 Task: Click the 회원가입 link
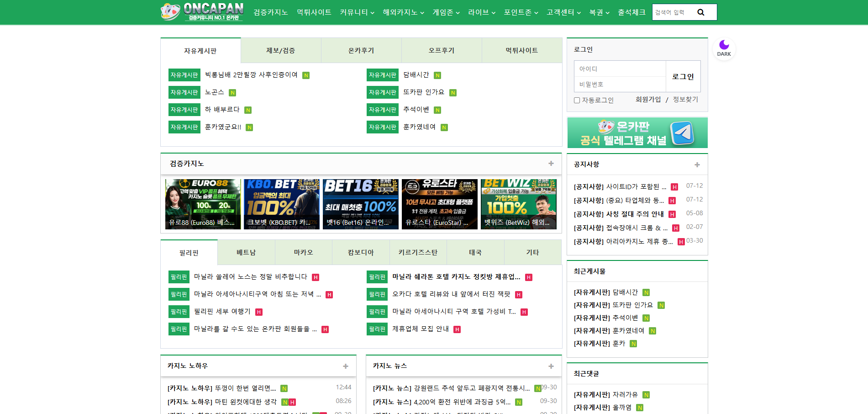tap(648, 100)
